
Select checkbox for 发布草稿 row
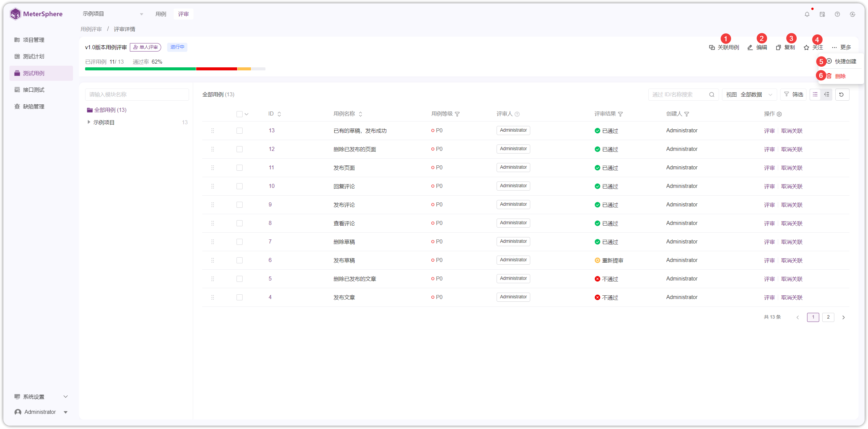point(239,260)
